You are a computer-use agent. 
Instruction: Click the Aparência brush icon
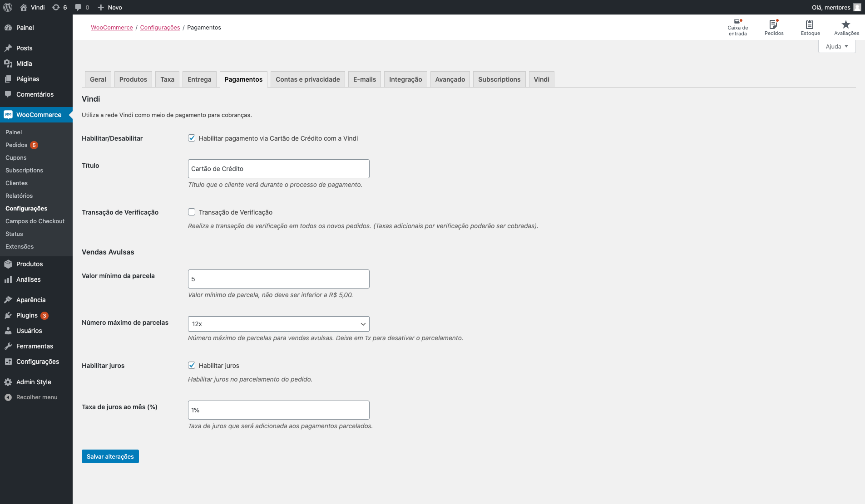8,300
